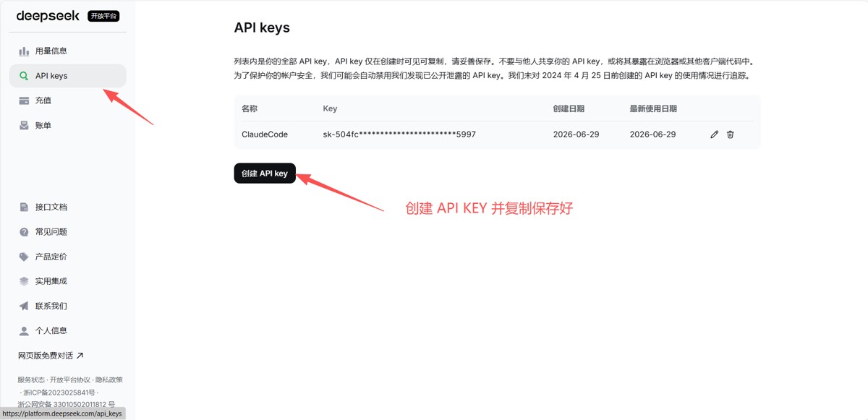868x420 pixels.
Task: Open the 网页版免费对话 link
Action: click(51, 355)
